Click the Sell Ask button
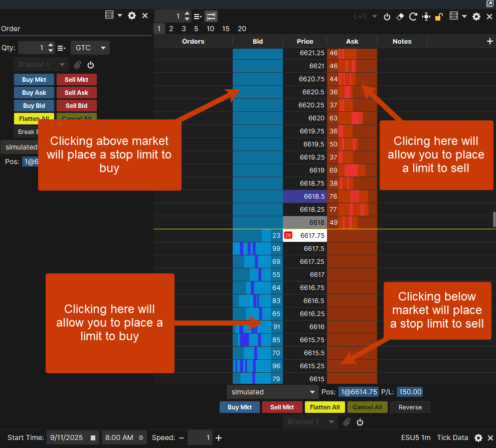 pos(76,93)
